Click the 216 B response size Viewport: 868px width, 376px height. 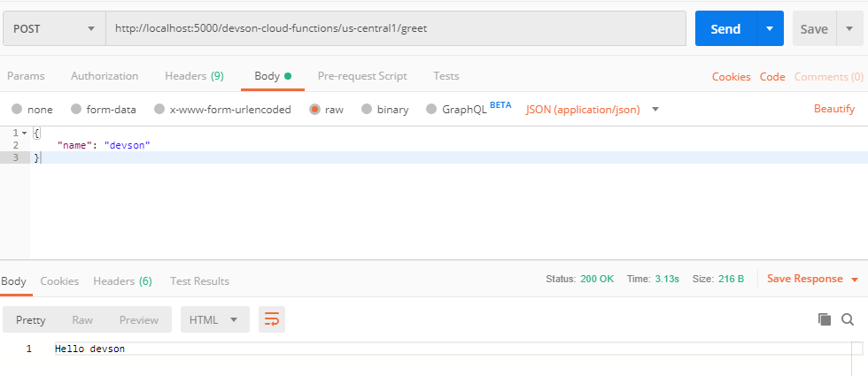[x=732, y=280]
